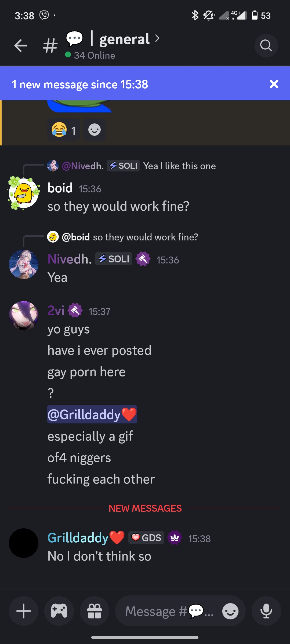Dismiss the new message banner

coord(274,84)
